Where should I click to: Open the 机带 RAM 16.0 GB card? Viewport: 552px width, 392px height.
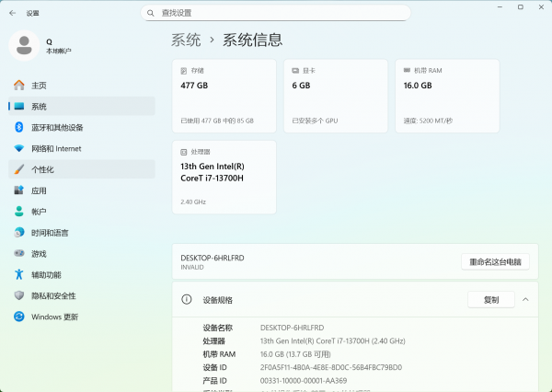point(447,96)
